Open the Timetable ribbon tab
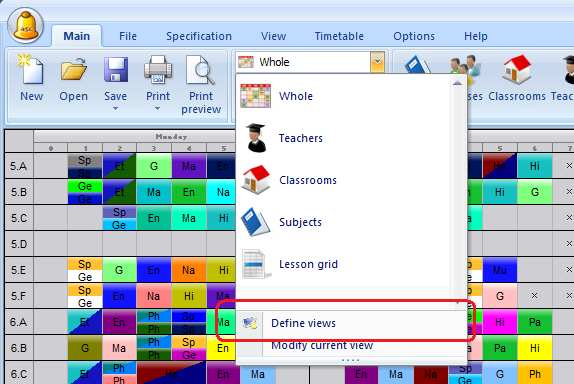 [339, 36]
